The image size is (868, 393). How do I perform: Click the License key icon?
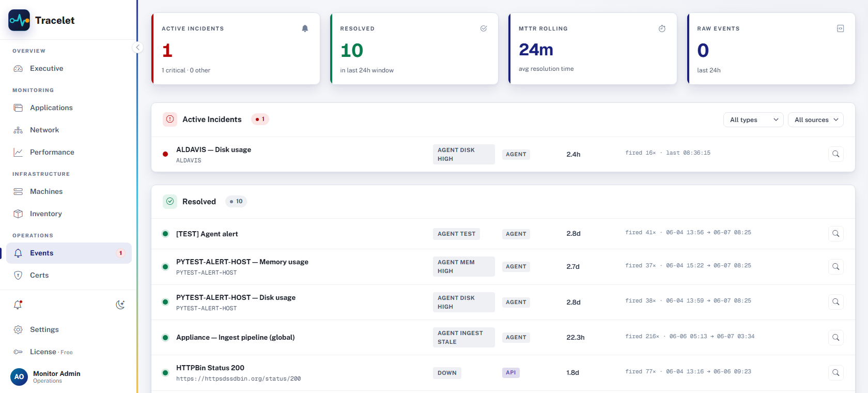click(18, 352)
